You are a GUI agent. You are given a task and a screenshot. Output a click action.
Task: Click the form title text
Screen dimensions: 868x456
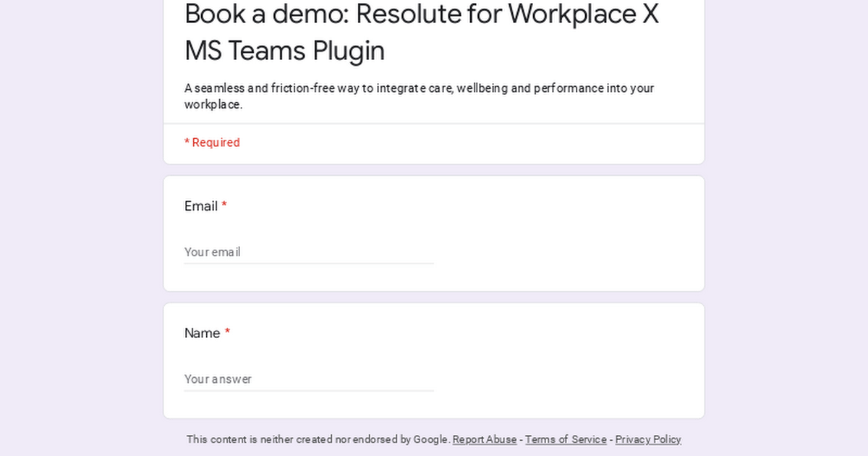point(422,32)
